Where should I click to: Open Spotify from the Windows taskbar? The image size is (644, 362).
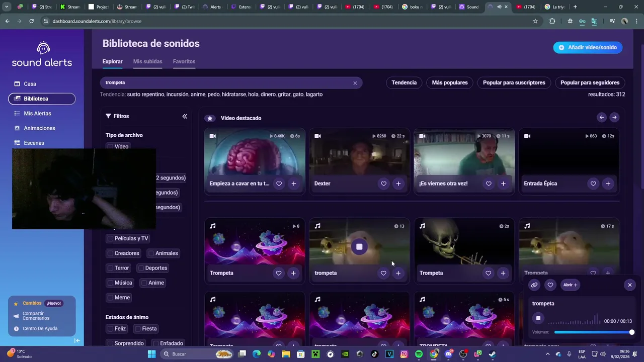coord(419,354)
